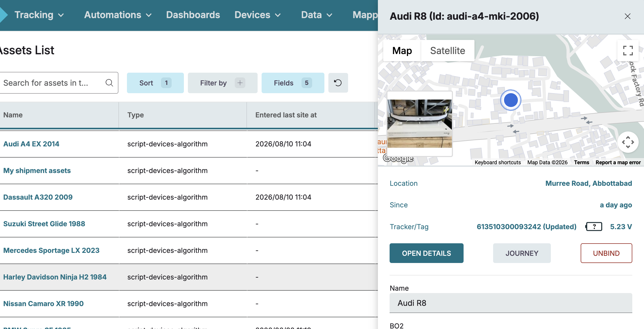Expand the Automations menu
This screenshot has height=329, width=644.
click(x=118, y=15)
